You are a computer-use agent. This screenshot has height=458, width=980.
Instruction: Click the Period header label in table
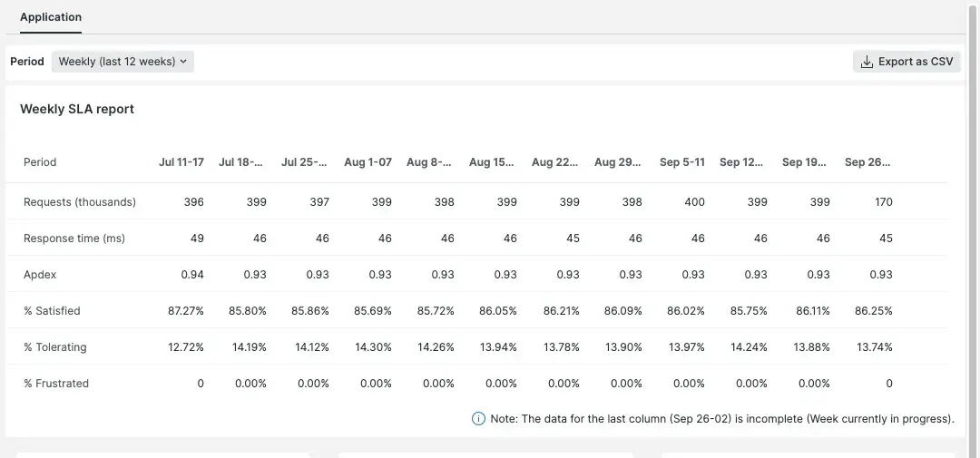[40, 162]
